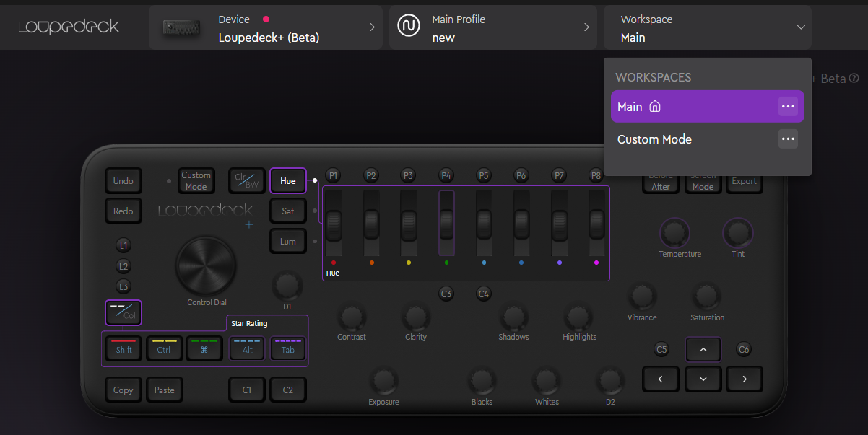Open the Main Profile selector

pos(492,27)
